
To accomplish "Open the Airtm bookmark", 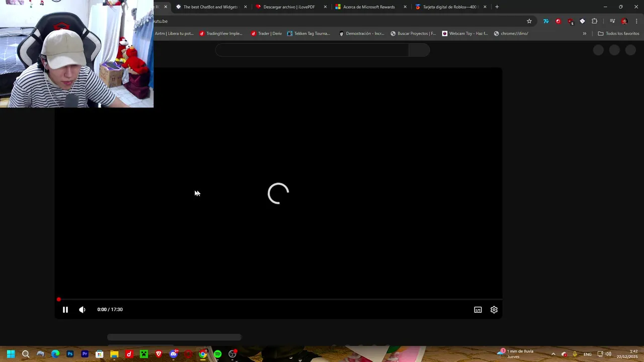I will point(174,34).
